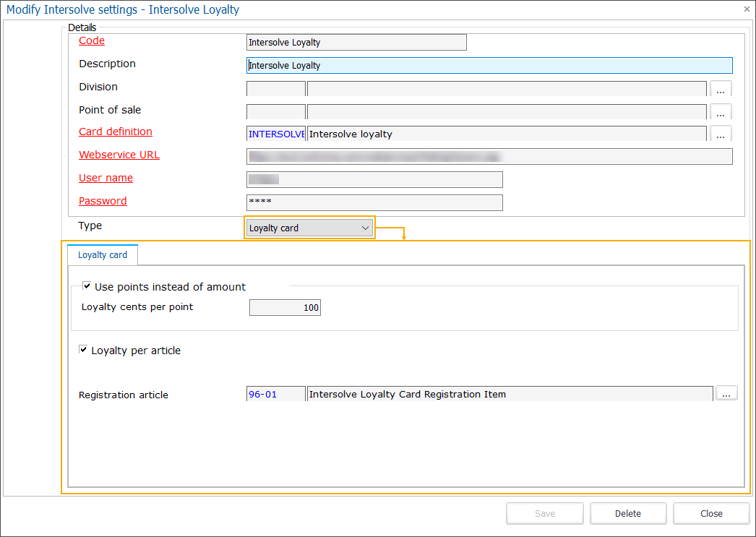Screen dimensions: 756x537
Task: Uncheck Use points instead of amount
Action: coord(87,285)
